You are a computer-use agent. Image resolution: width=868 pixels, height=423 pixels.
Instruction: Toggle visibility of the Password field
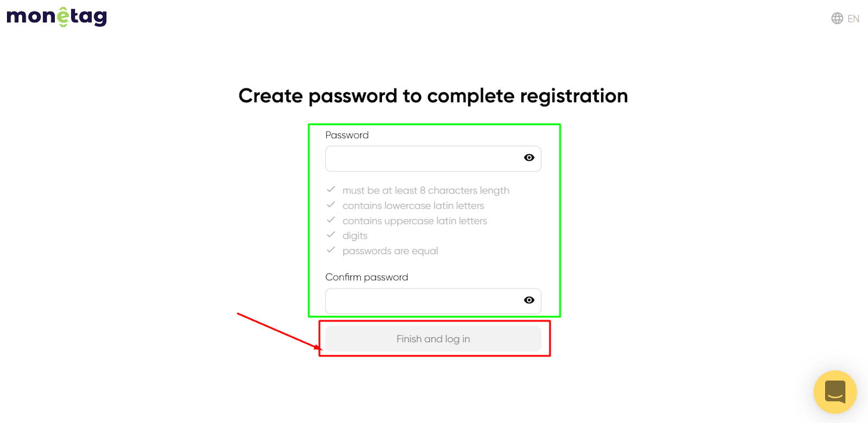(528, 157)
